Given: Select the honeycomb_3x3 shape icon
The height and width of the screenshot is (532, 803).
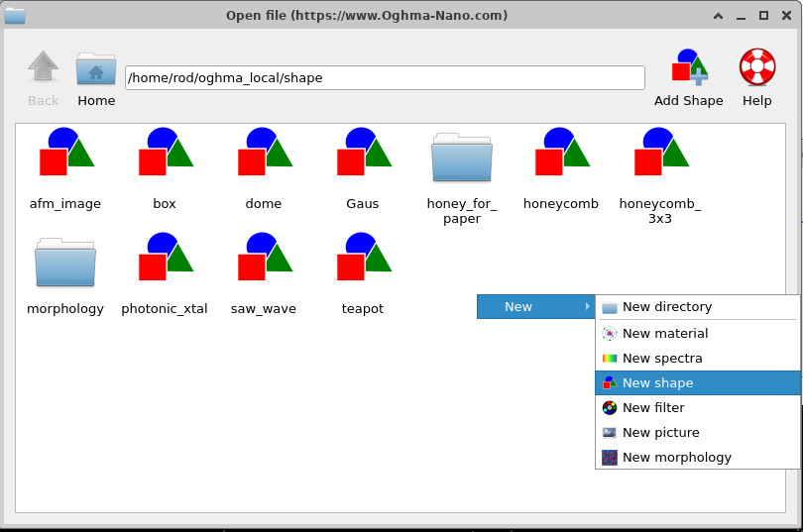Looking at the screenshot, I should 661,152.
